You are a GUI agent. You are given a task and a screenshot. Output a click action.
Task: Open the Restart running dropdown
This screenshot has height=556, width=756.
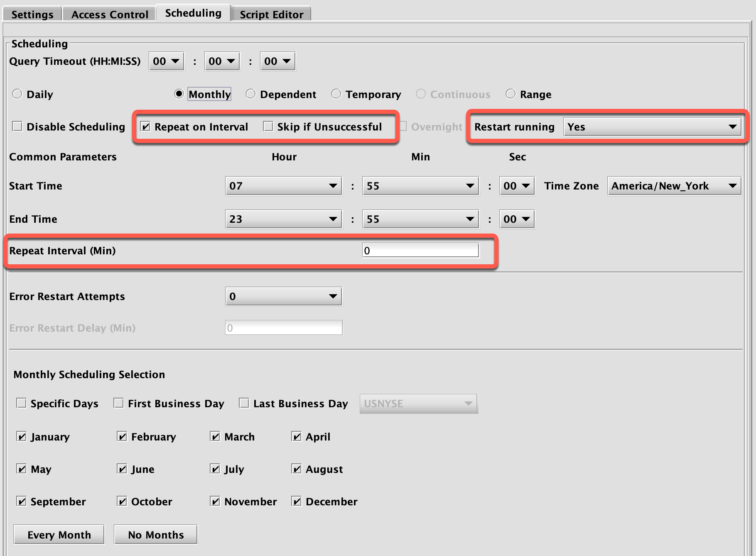[652, 127]
